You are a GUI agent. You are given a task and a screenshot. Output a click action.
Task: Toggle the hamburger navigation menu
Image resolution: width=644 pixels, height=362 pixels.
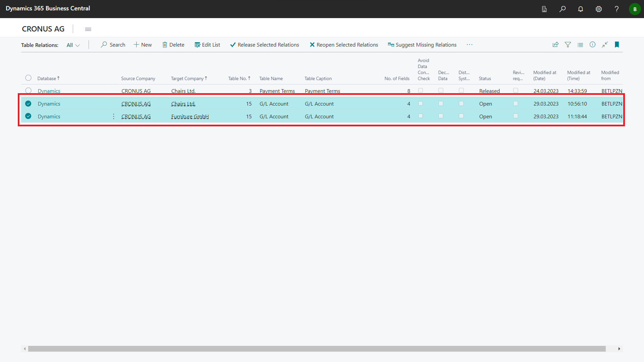pyautogui.click(x=88, y=29)
